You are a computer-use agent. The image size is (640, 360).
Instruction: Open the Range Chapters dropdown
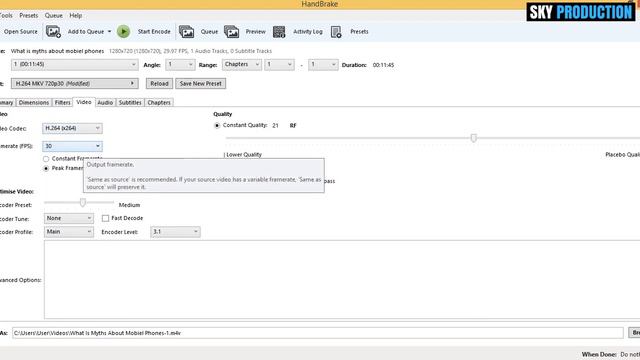tap(242, 64)
